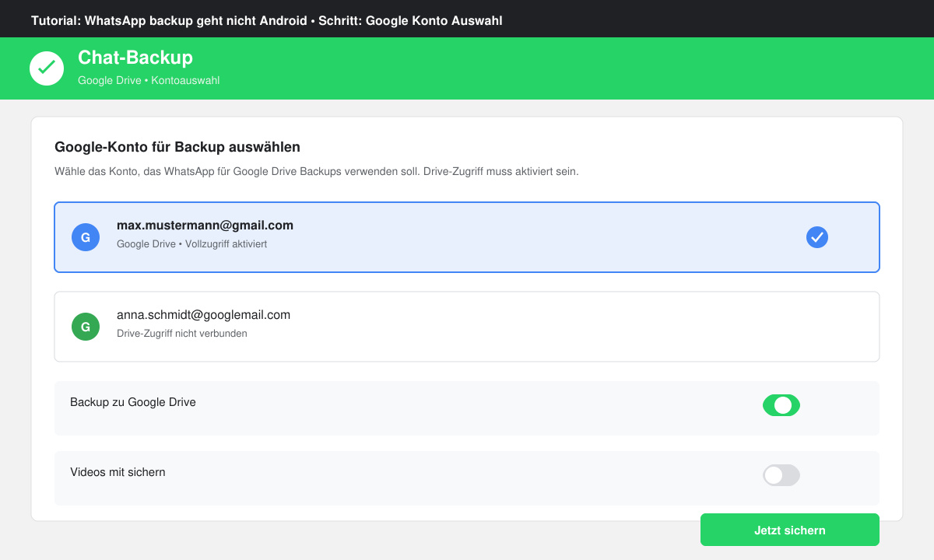
Task: Click heading 'Google-Konto für Backup auswählen'
Action: (x=177, y=147)
